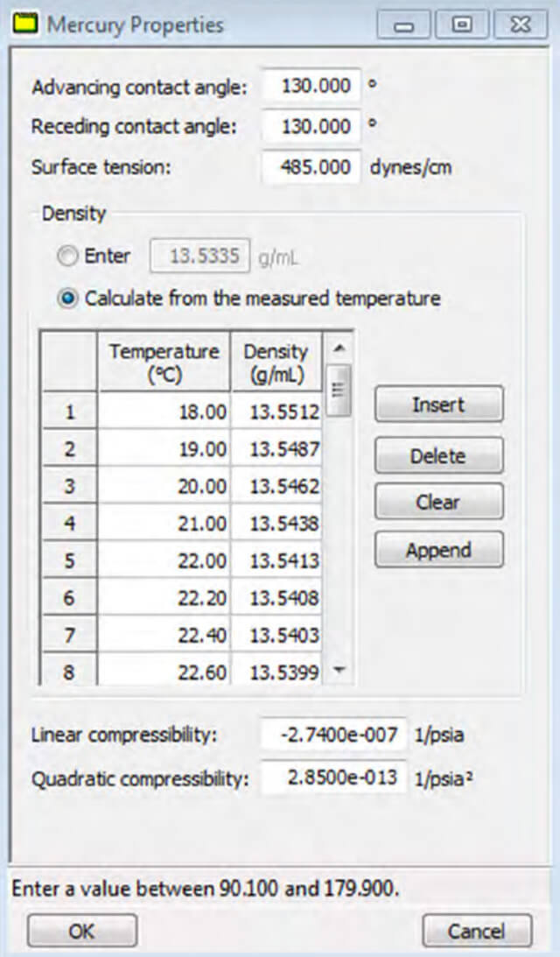
Task: Select row 3 header in density table
Action: pyautogui.click(x=70, y=486)
